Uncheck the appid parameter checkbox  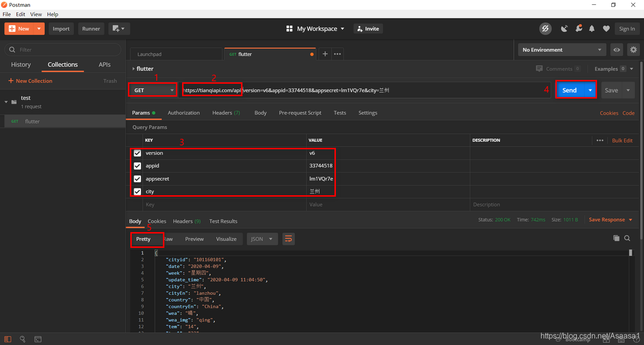tap(138, 166)
